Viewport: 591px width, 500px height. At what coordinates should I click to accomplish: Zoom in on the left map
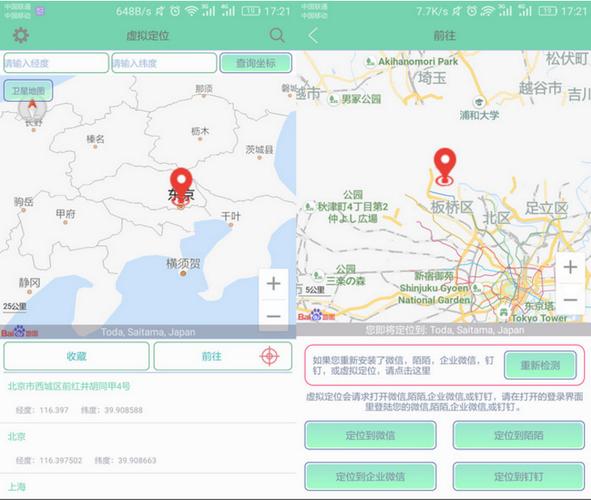pos(274,284)
